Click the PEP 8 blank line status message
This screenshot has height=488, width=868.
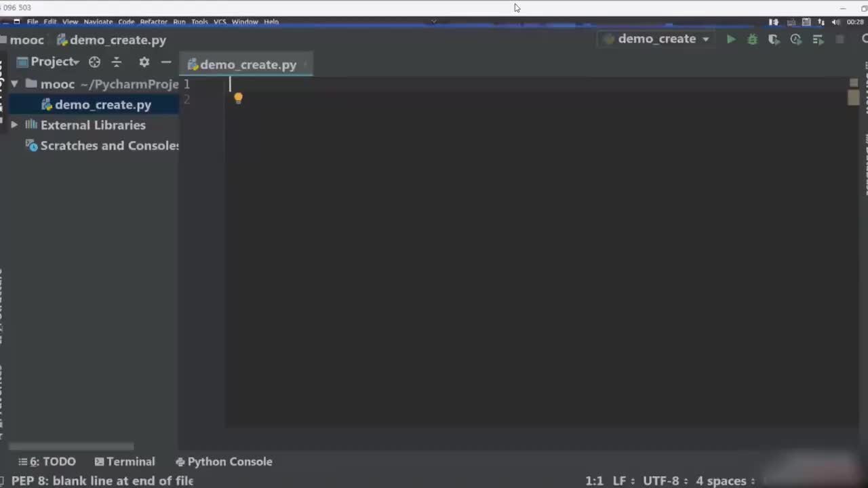pyautogui.click(x=102, y=481)
